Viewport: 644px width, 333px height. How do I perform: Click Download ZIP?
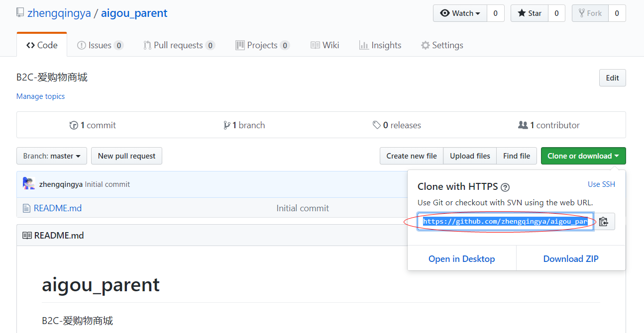571,259
